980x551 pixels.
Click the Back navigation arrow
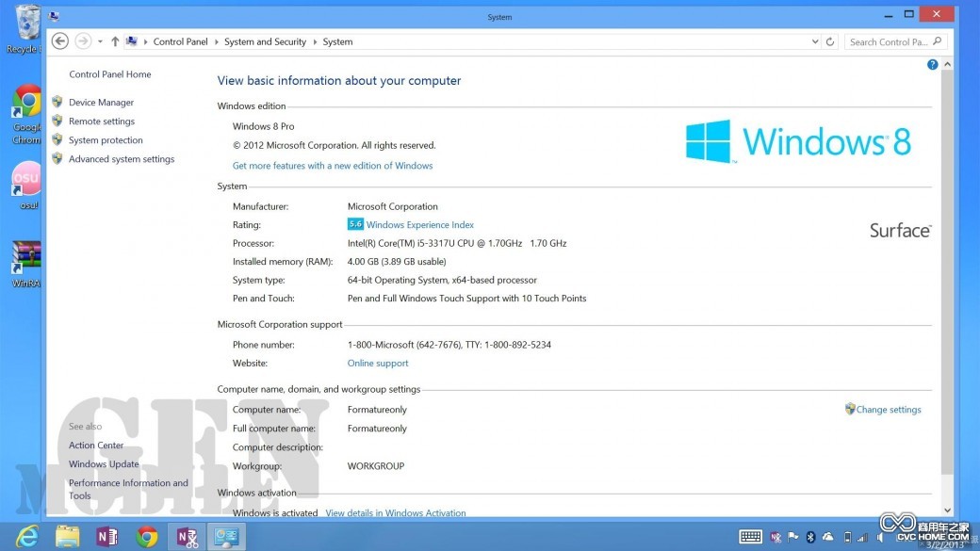click(60, 41)
